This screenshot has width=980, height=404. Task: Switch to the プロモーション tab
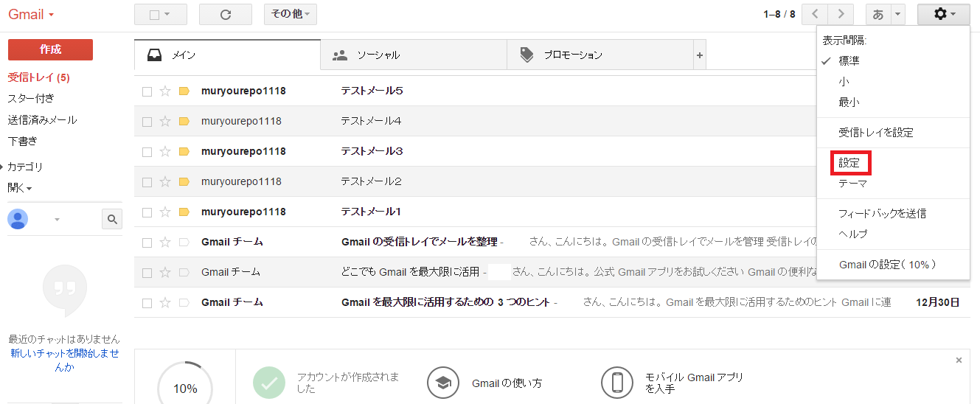point(600,55)
